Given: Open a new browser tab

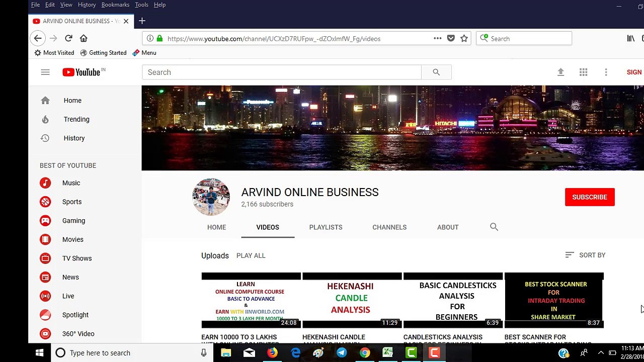Looking at the screenshot, I should pos(142,21).
